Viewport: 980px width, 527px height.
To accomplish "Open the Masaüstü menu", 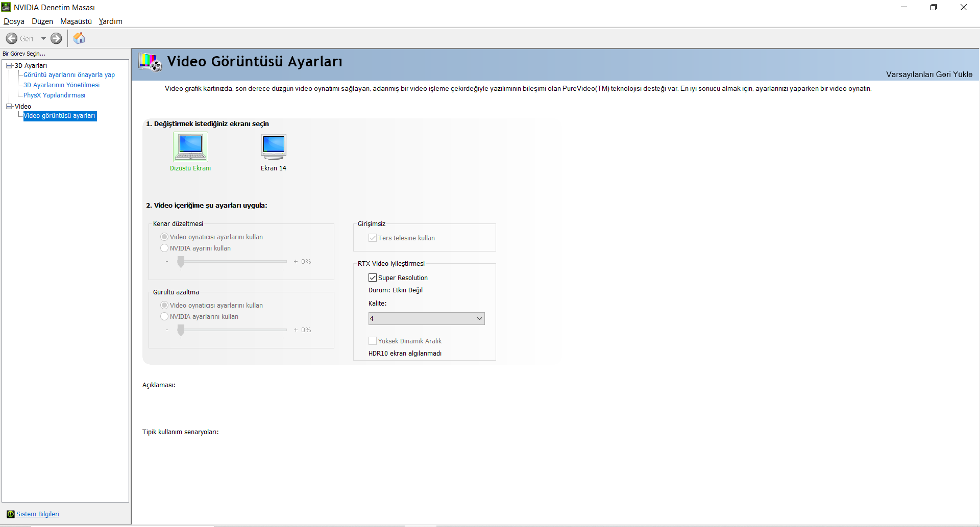I will pyautogui.click(x=76, y=21).
